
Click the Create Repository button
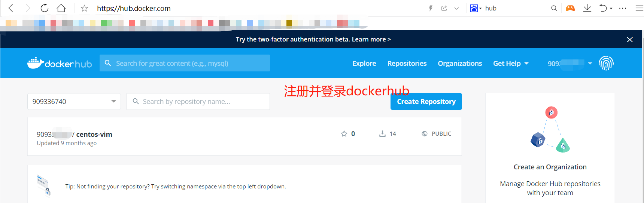[426, 102]
